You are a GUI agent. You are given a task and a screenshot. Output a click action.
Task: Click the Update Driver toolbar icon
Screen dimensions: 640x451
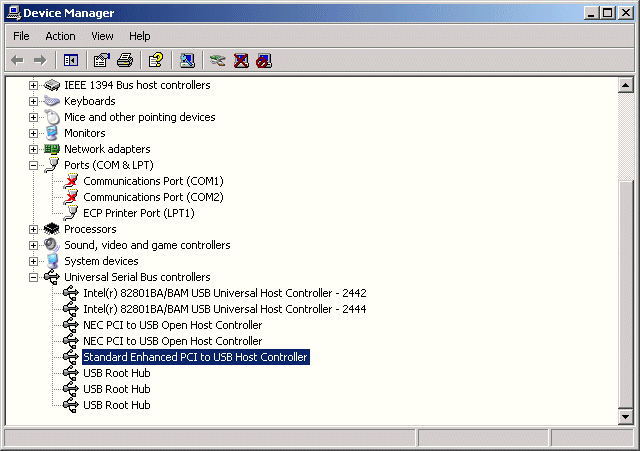point(217,61)
